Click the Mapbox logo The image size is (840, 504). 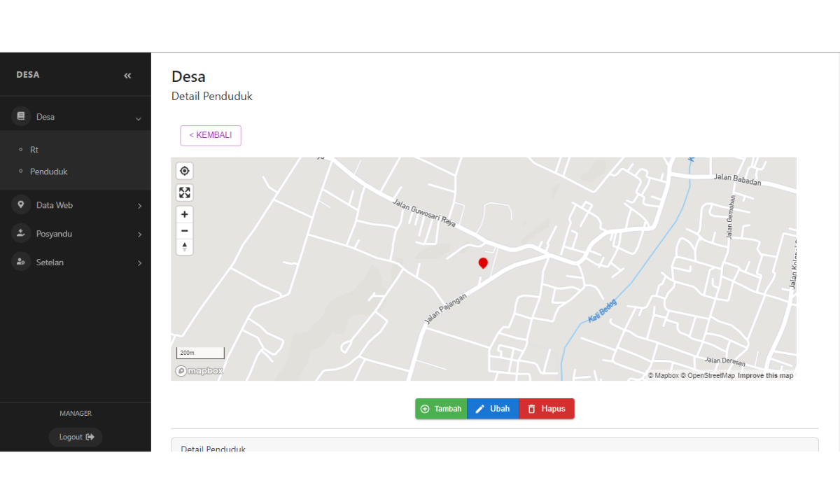[199, 371]
